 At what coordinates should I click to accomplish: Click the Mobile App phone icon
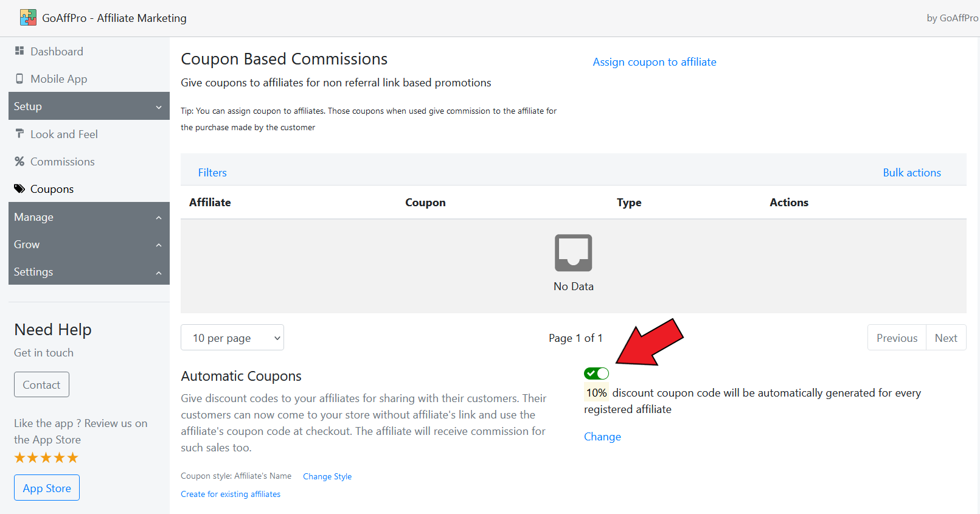coord(19,78)
